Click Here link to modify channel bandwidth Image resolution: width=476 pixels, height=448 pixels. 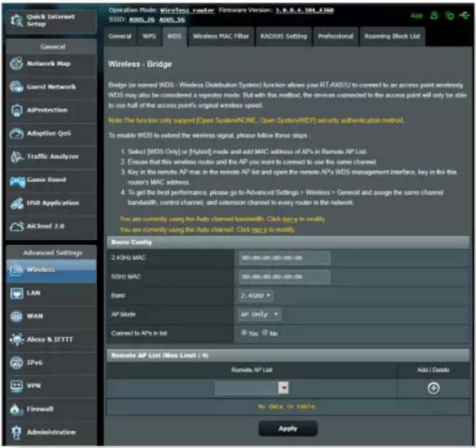(290, 219)
